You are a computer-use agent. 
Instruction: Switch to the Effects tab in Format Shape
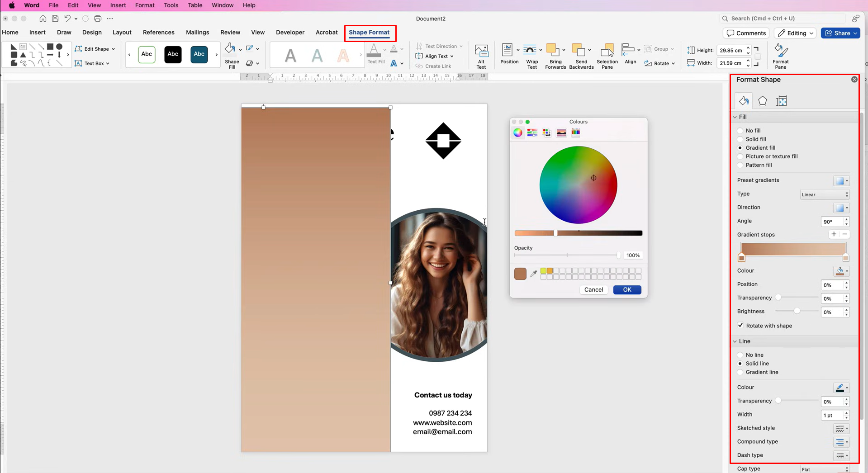click(763, 100)
